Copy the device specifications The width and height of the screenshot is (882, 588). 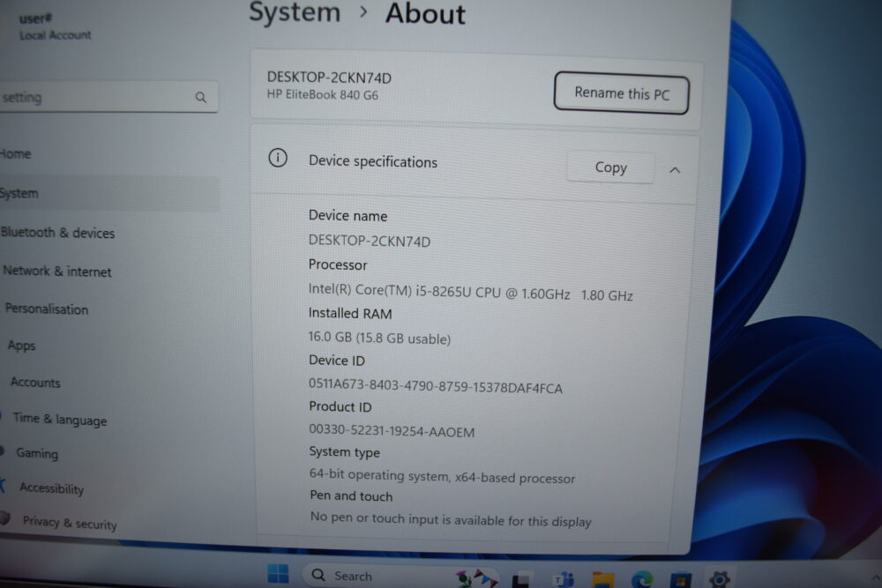click(x=610, y=167)
